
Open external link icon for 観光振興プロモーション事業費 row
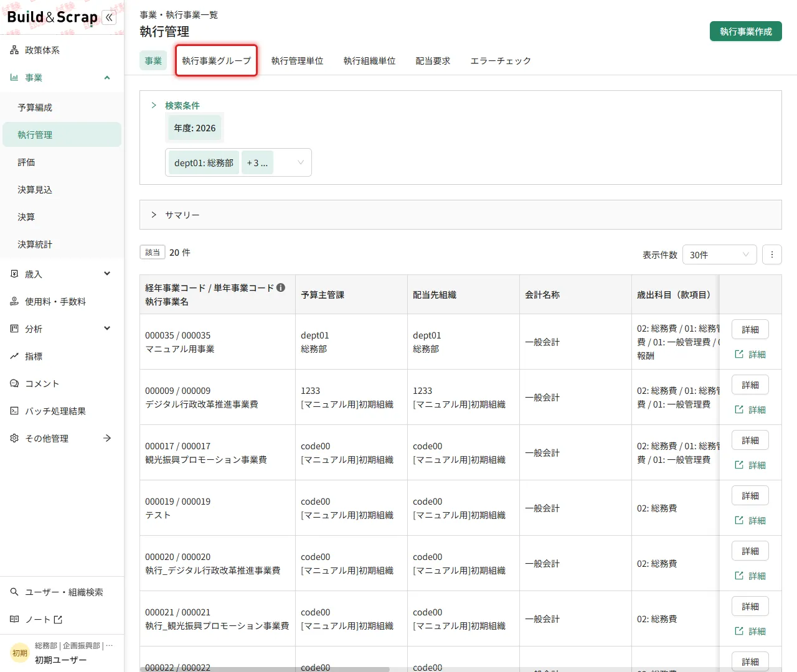739,465
